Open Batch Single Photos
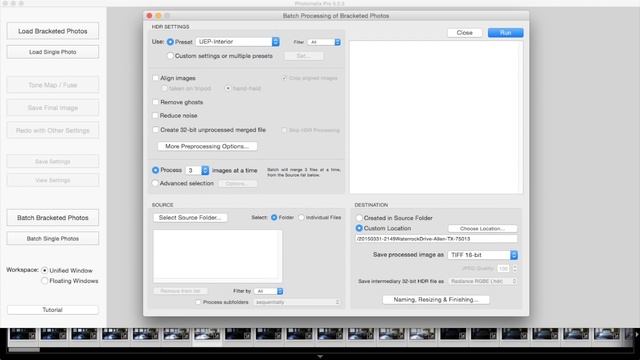The width and height of the screenshot is (640, 360). coord(53,239)
